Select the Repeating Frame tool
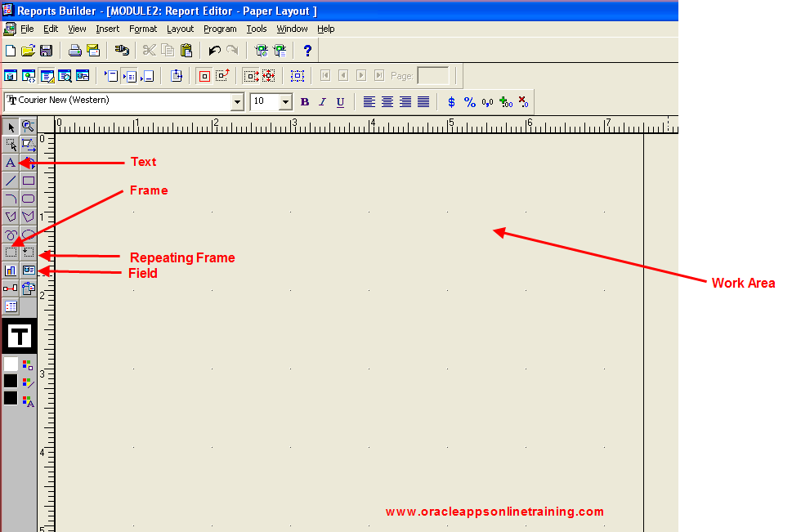The height and width of the screenshot is (532, 810). pyautogui.click(x=28, y=253)
